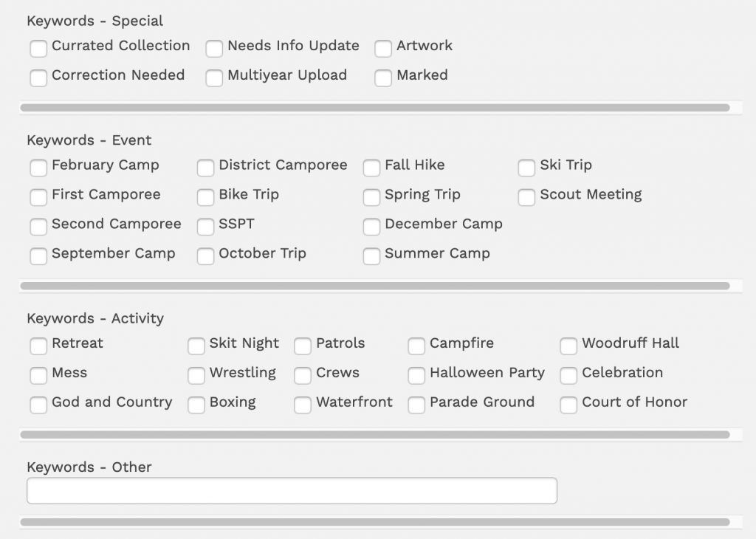Enable the Skit Night checkbox
The image size is (756, 539).
click(196, 346)
